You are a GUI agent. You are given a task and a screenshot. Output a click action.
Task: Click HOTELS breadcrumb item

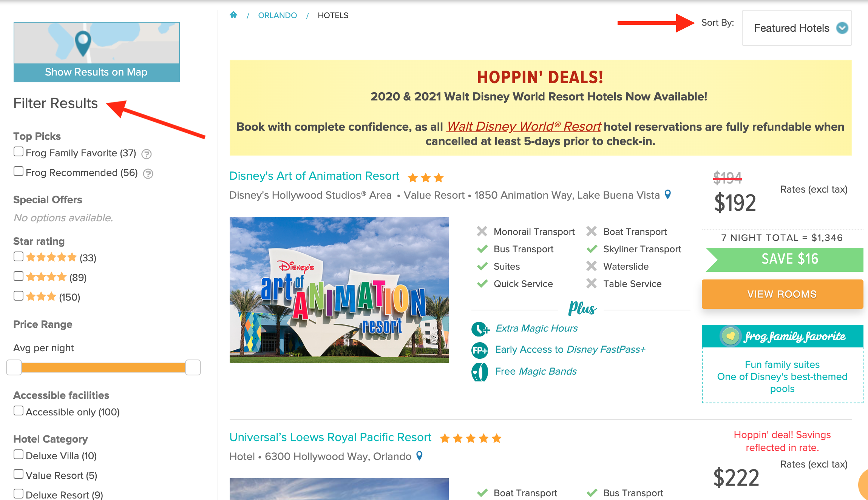pyautogui.click(x=333, y=15)
